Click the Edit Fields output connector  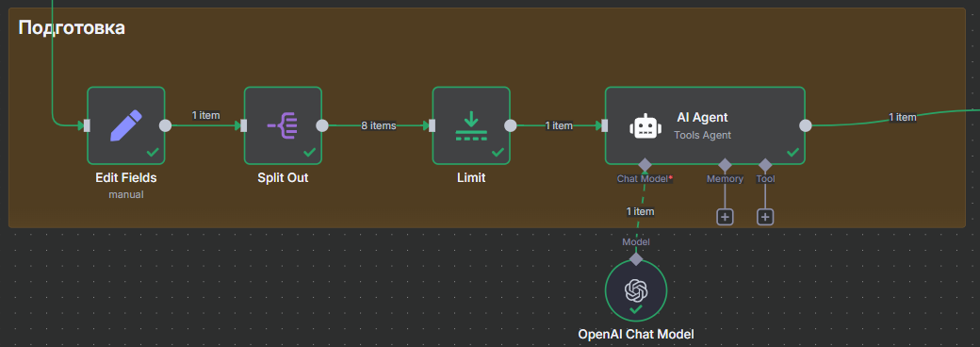point(165,125)
